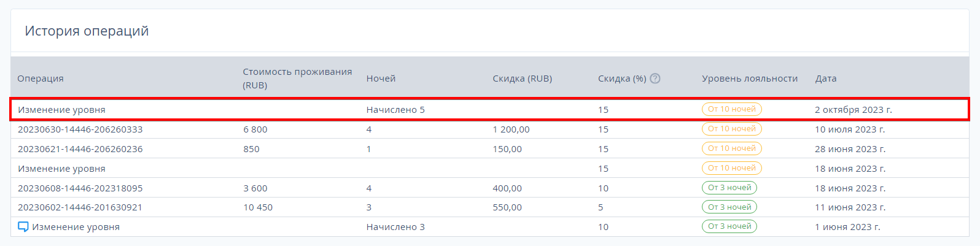
Task: Open operation 20230630-14446-206260333
Action: click(80, 129)
